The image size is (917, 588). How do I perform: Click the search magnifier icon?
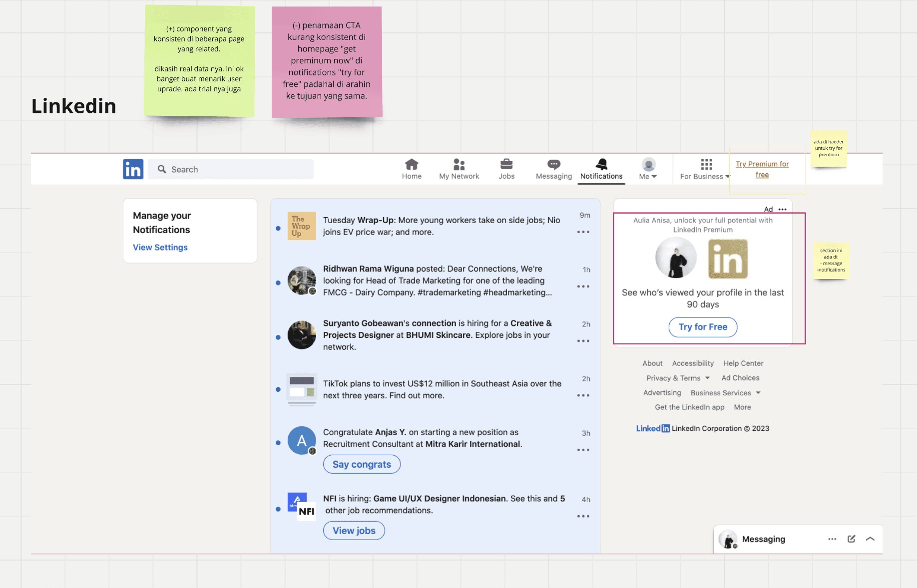pos(162,169)
